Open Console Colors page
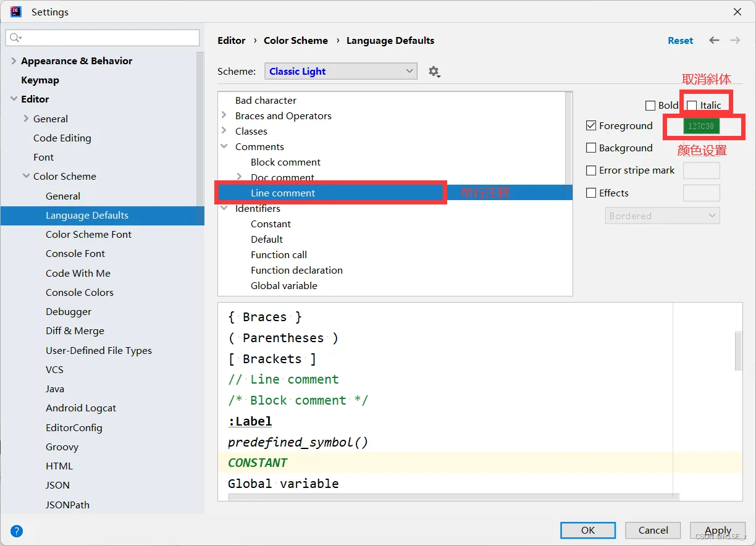 (x=80, y=293)
